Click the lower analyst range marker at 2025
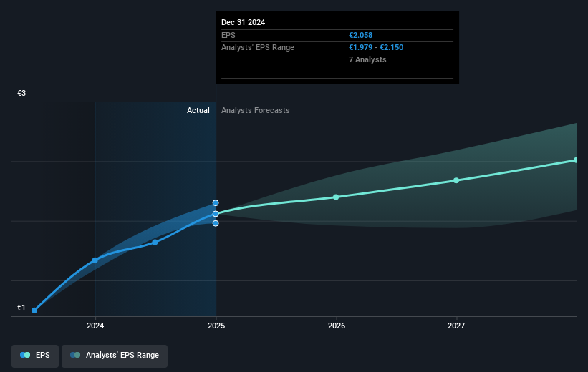 (x=216, y=223)
